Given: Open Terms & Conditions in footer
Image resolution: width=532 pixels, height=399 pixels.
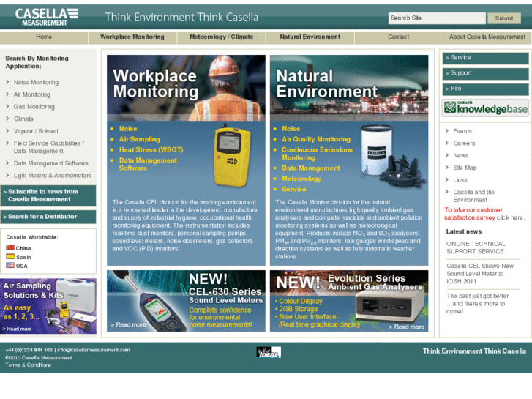Looking at the screenshot, I should coord(28,365).
